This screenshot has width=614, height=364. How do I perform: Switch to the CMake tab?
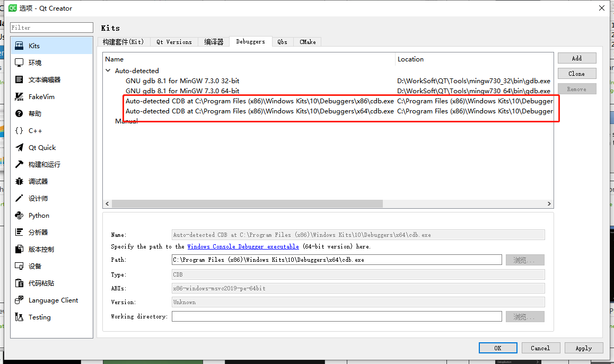pyautogui.click(x=308, y=42)
